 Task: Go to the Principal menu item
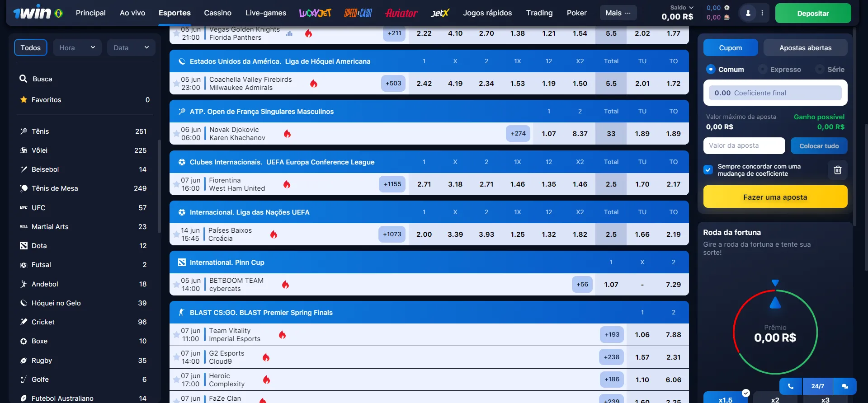[x=90, y=13]
